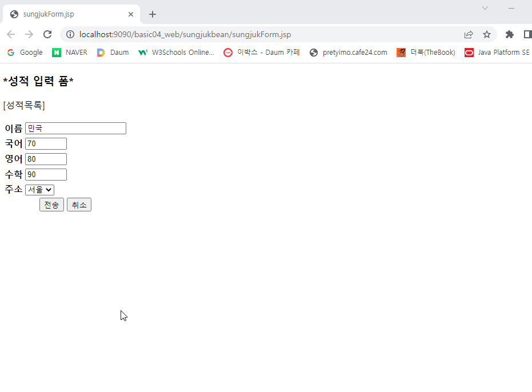Focus the 영어 score field
Image resolution: width=532 pixels, height=392 pixels.
[46, 159]
